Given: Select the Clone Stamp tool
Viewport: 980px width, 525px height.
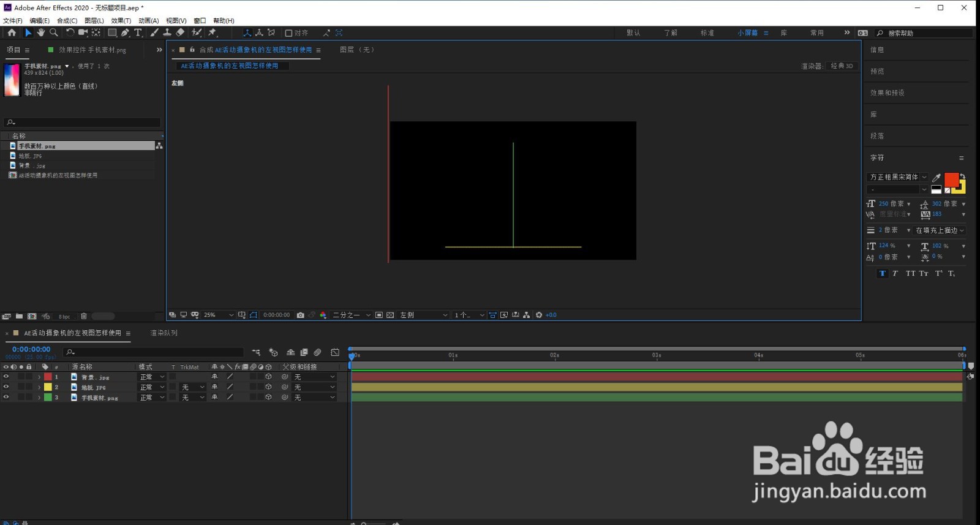Looking at the screenshot, I should (167, 32).
